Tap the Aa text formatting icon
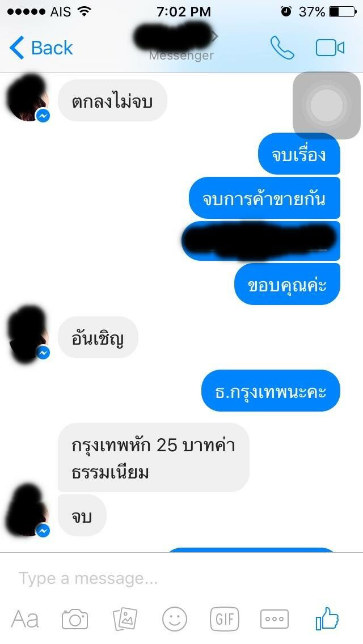Viewport: 363px width, 644px height. tap(25, 620)
